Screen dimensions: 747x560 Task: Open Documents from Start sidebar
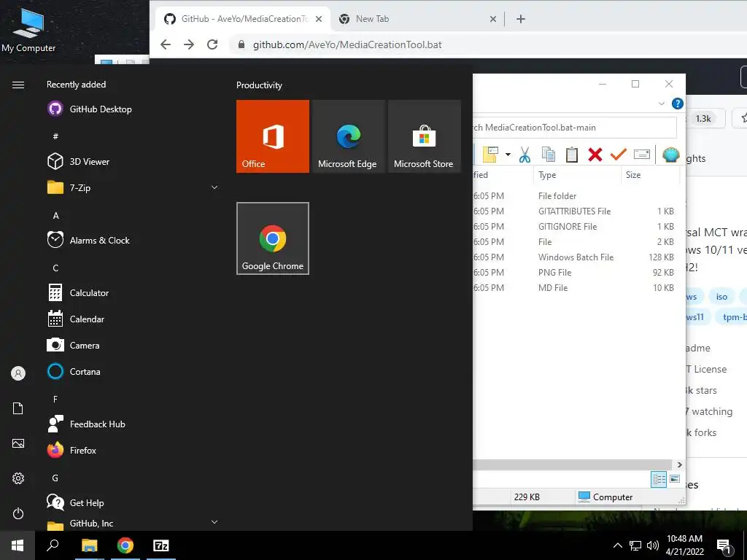(x=18, y=408)
